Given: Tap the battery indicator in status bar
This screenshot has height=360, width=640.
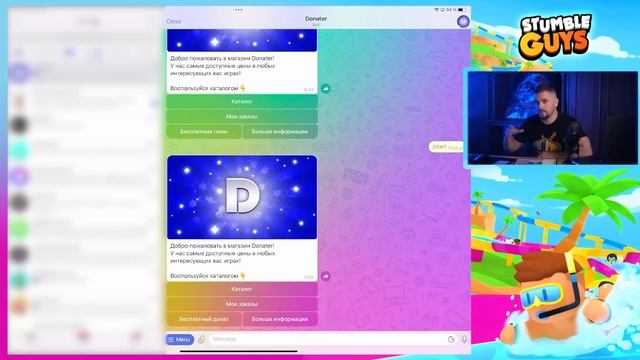Looking at the screenshot, I should tap(462, 9).
